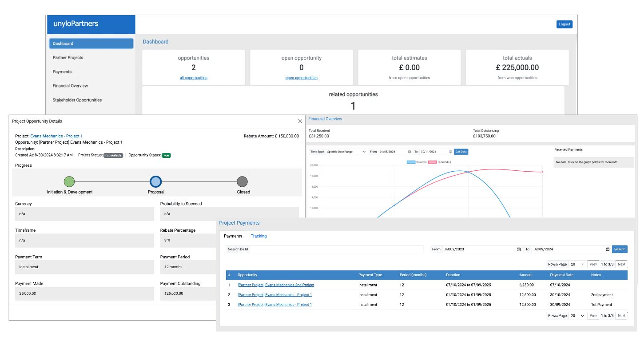Click the Search button in Project Payments

[x=620, y=249]
